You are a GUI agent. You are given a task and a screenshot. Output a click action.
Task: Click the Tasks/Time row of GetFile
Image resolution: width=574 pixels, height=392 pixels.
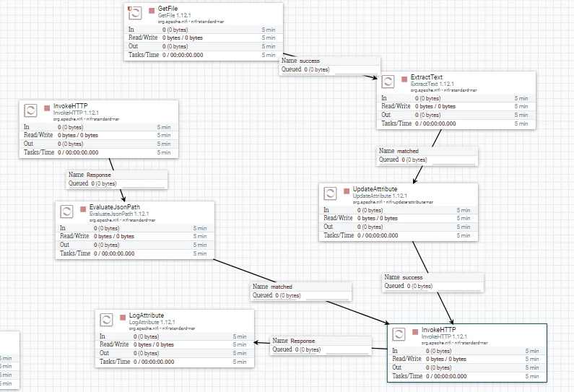(x=203, y=55)
